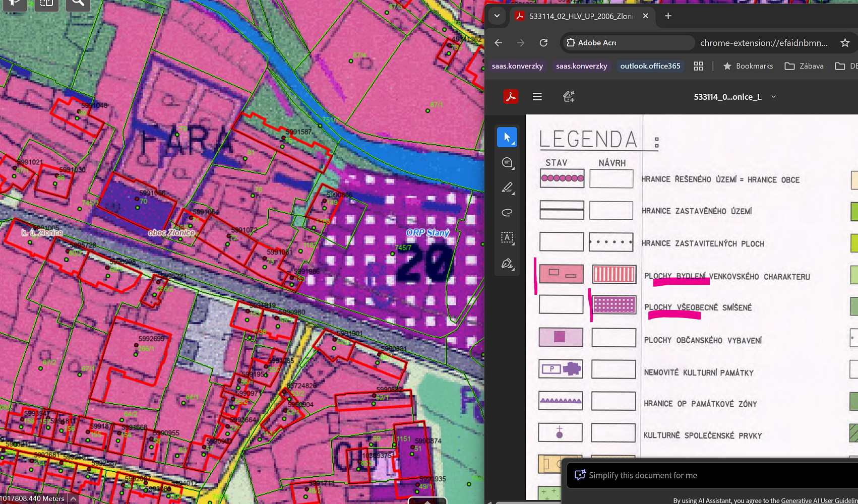Bookmark this page with the star
This screenshot has width=858, height=504.
pos(845,43)
